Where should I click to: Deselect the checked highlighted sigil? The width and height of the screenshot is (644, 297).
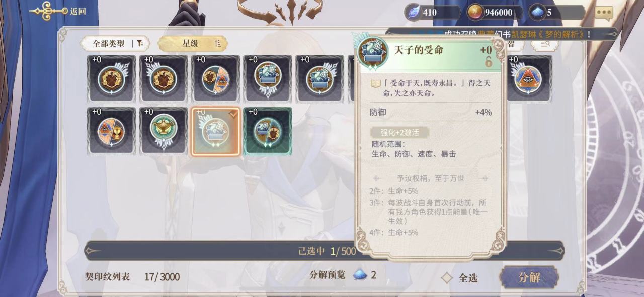click(x=216, y=131)
